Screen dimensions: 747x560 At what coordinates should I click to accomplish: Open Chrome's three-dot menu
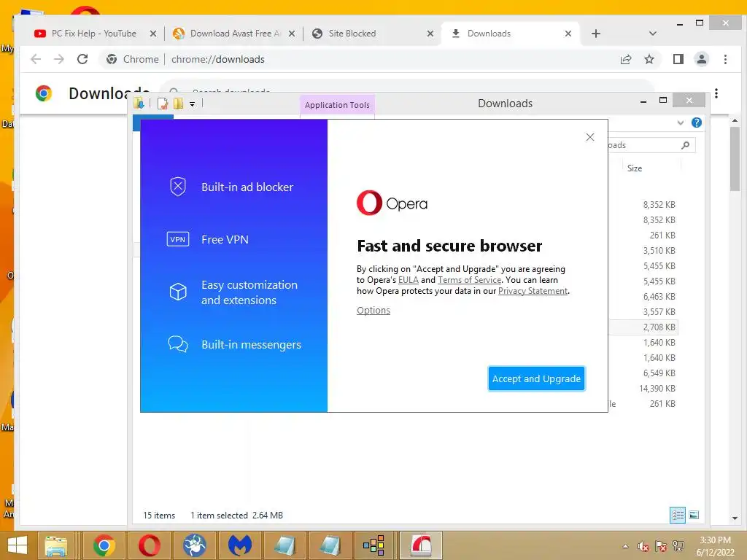[725, 59]
